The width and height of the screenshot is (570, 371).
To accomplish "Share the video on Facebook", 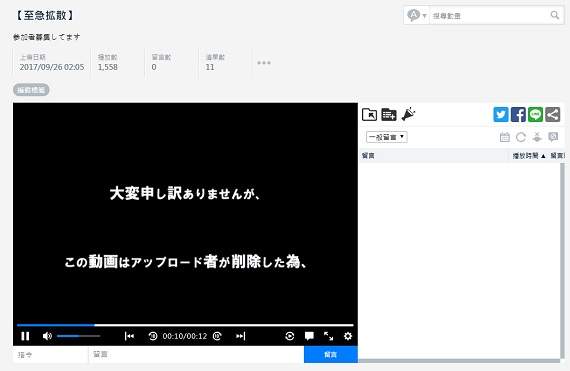I will [518, 114].
